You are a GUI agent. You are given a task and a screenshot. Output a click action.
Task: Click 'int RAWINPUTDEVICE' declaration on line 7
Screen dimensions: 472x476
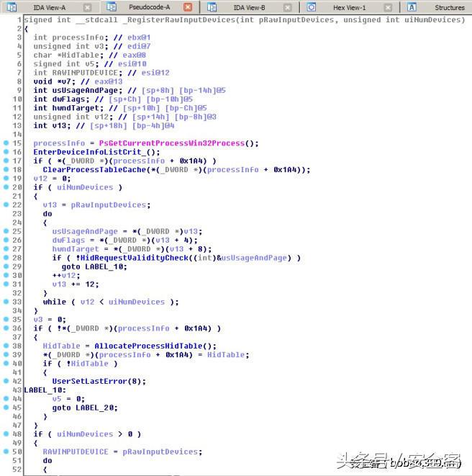78,73
